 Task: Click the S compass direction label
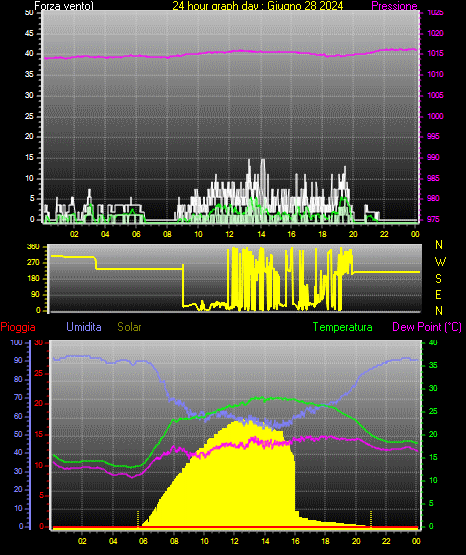point(438,279)
